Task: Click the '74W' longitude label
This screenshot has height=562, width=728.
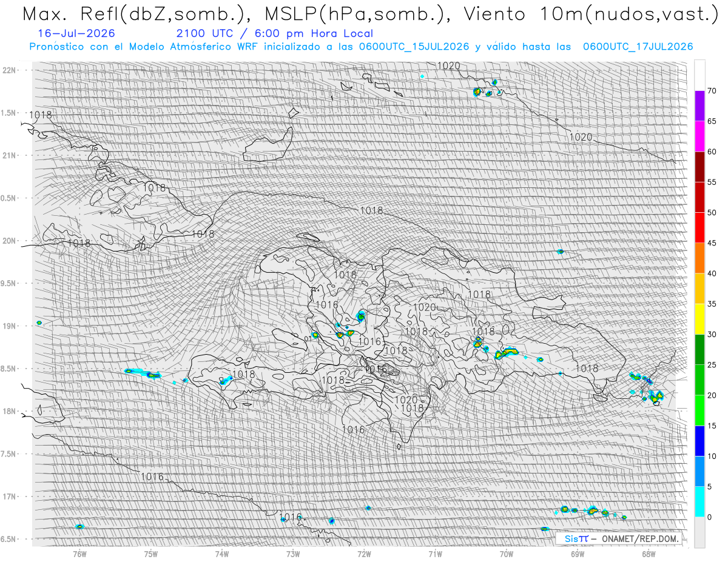Action: pyautogui.click(x=221, y=553)
